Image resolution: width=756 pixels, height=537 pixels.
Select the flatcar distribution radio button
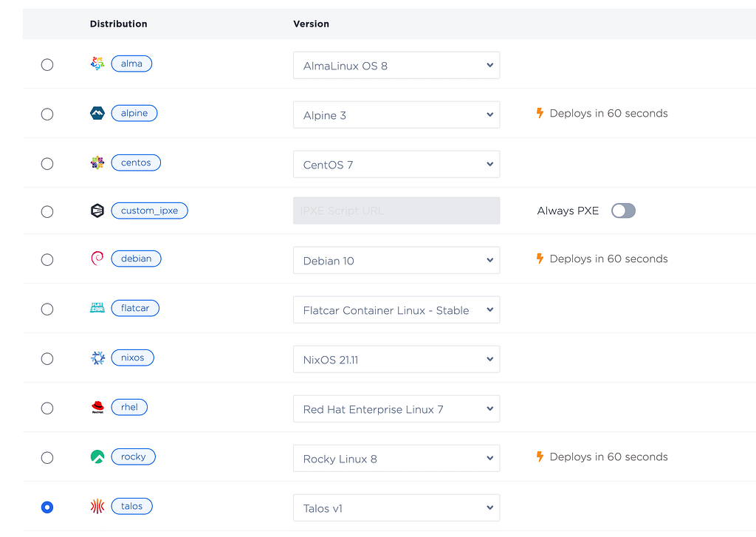(x=47, y=309)
